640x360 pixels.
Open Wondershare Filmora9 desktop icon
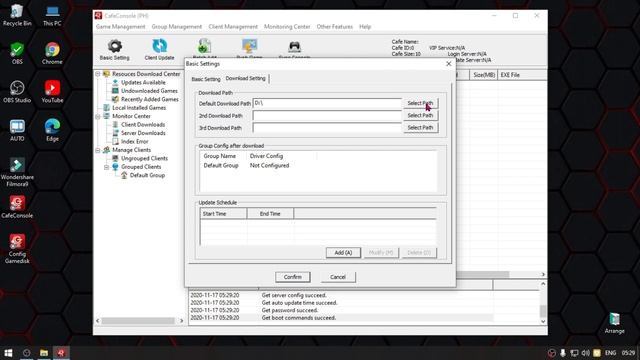tap(17, 172)
